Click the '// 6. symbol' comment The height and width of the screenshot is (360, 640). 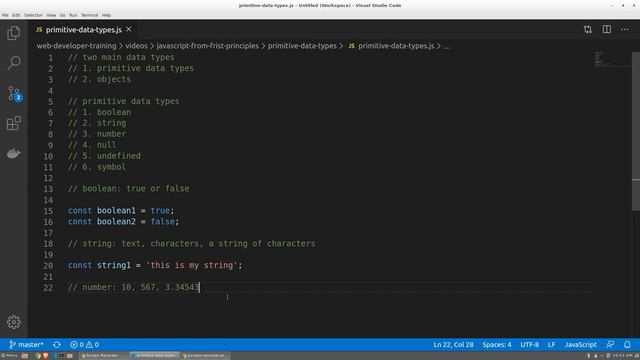pyautogui.click(x=97, y=167)
